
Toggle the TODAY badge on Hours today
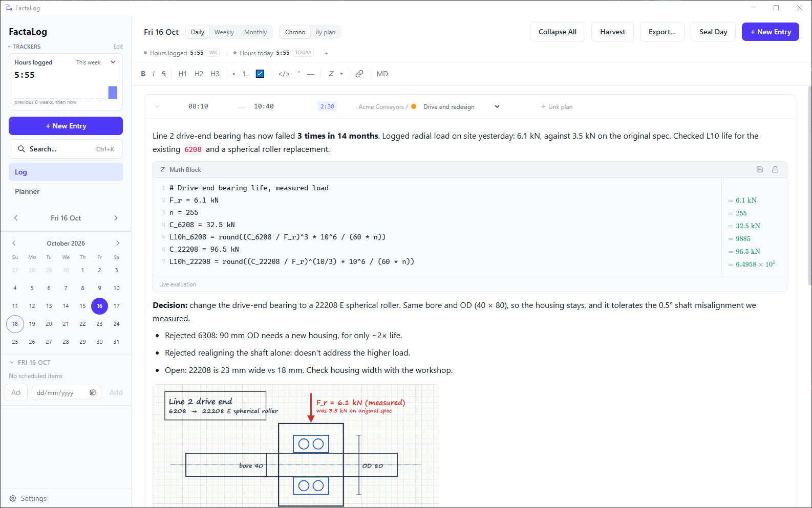(304, 53)
